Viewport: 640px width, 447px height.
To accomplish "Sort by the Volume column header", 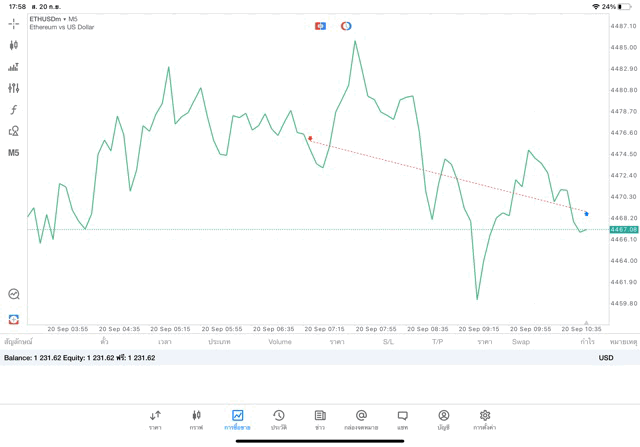I will pos(280,342).
